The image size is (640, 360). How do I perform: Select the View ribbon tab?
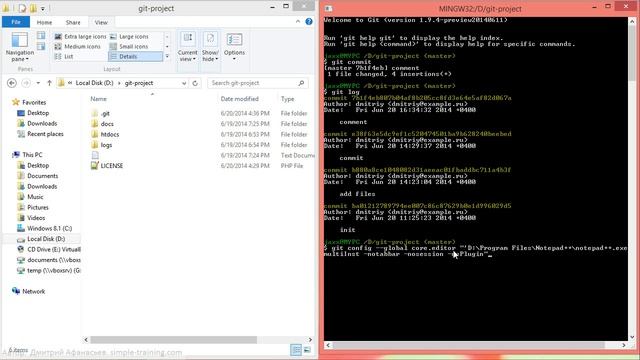101,22
